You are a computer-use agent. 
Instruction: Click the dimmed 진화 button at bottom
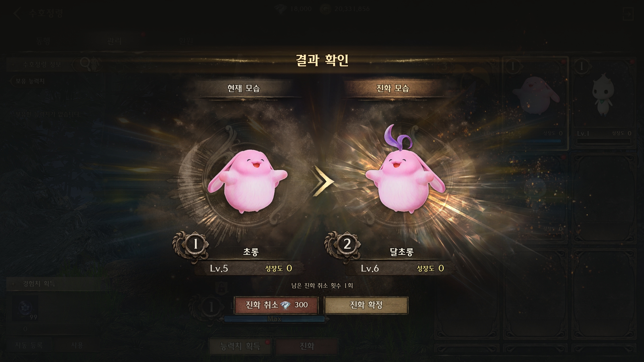coord(307,346)
